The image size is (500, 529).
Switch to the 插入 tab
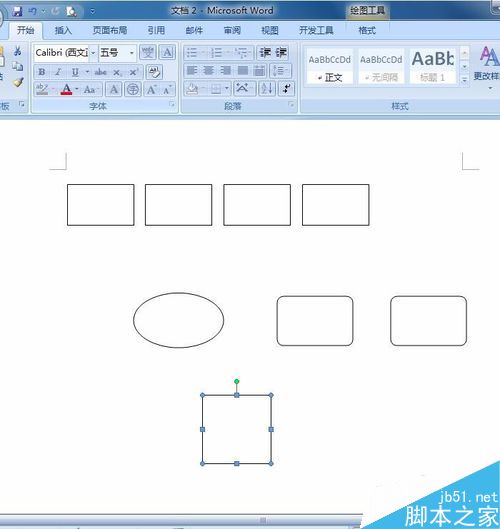pyautogui.click(x=63, y=30)
